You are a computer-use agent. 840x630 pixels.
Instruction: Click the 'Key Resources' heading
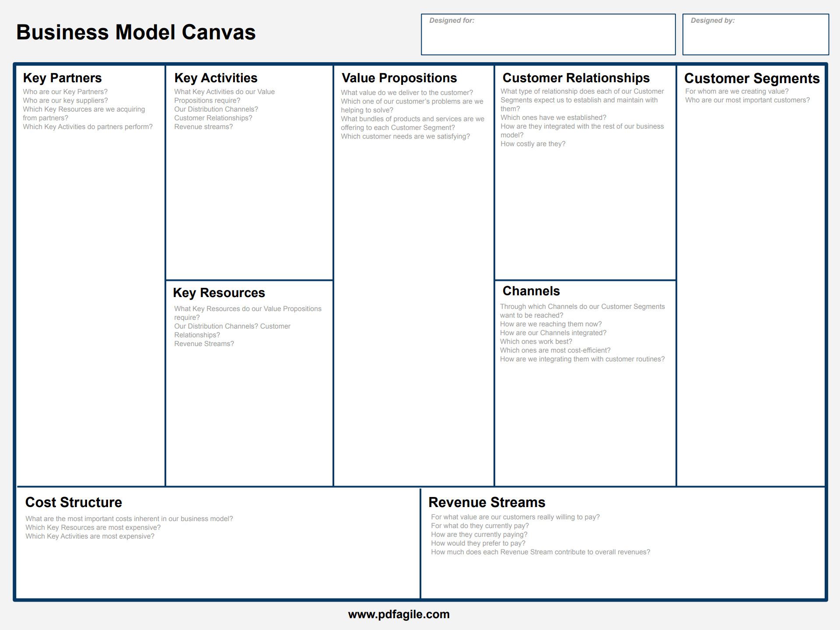(x=219, y=293)
